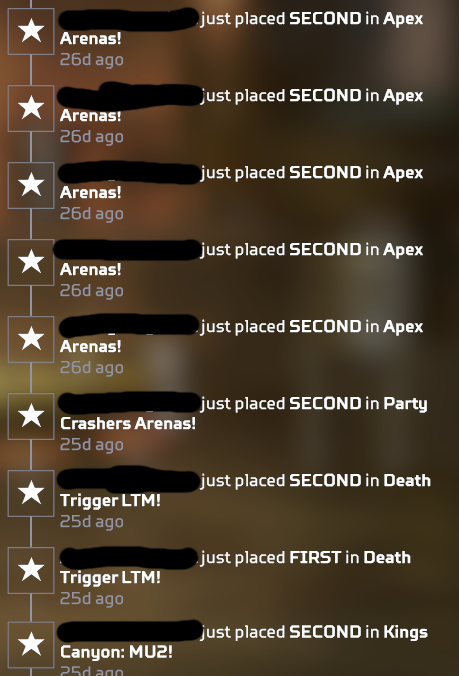Image resolution: width=459 pixels, height=676 pixels.
Task: Open the Party Crashers Arenas! text
Action: 244,413
